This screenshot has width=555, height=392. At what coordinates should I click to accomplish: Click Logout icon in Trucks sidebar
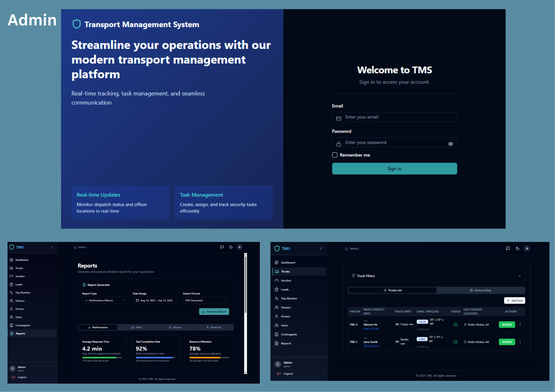tap(279, 373)
